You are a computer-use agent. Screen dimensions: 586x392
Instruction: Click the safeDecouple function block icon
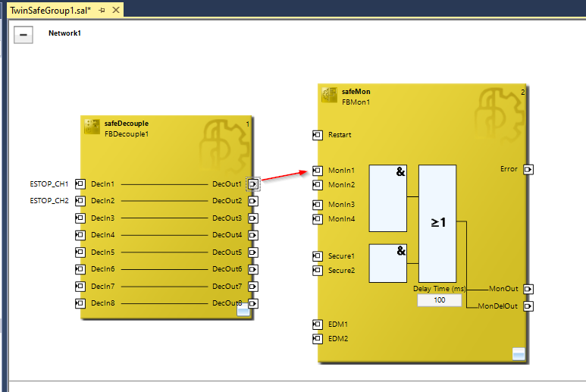tap(92, 127)
